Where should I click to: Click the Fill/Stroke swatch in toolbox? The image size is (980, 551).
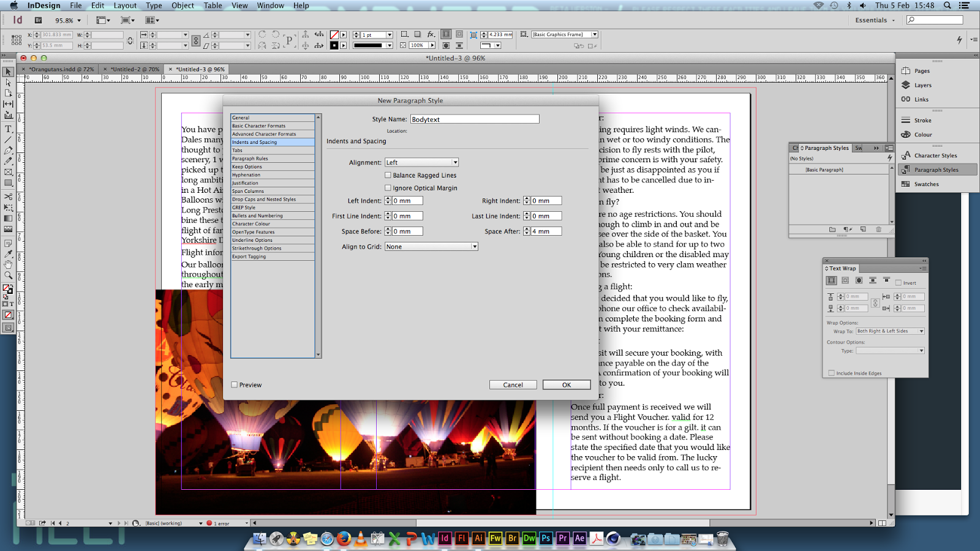click(x=7, y=289)
